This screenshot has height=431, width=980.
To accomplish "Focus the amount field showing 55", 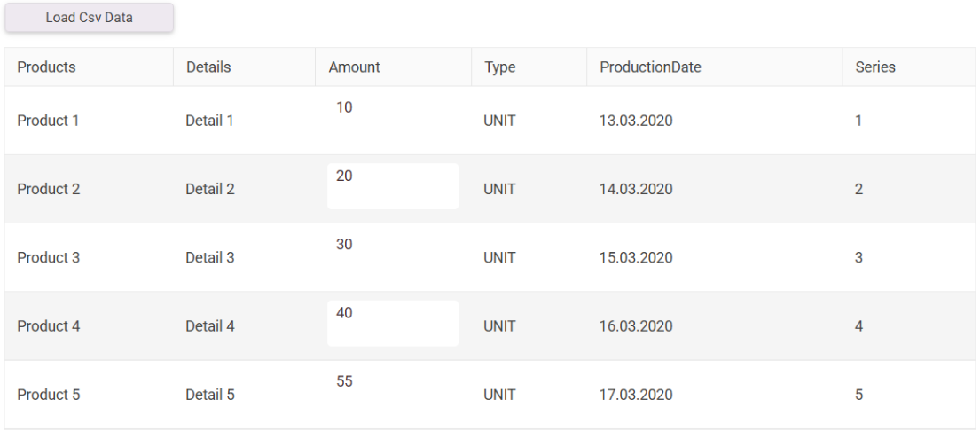I will (x=393, y=392).
